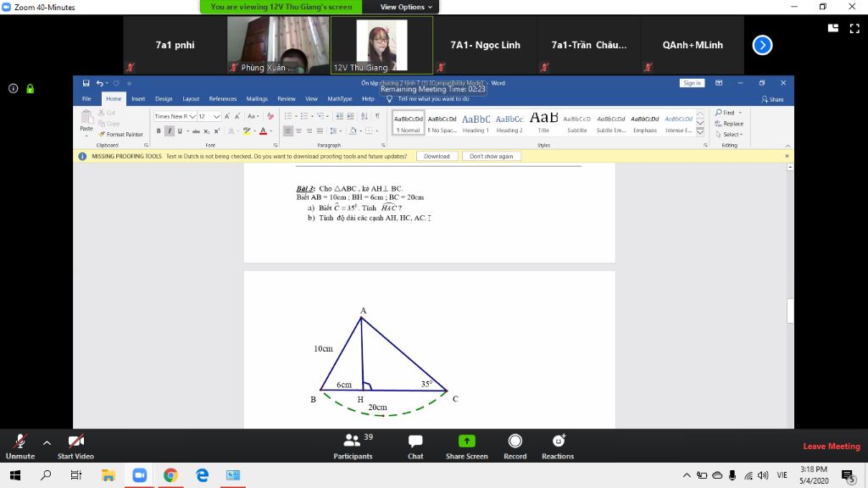Show next participants with blue arrow
This screenshot has height=488, width=868.
(x=762, y=45)
